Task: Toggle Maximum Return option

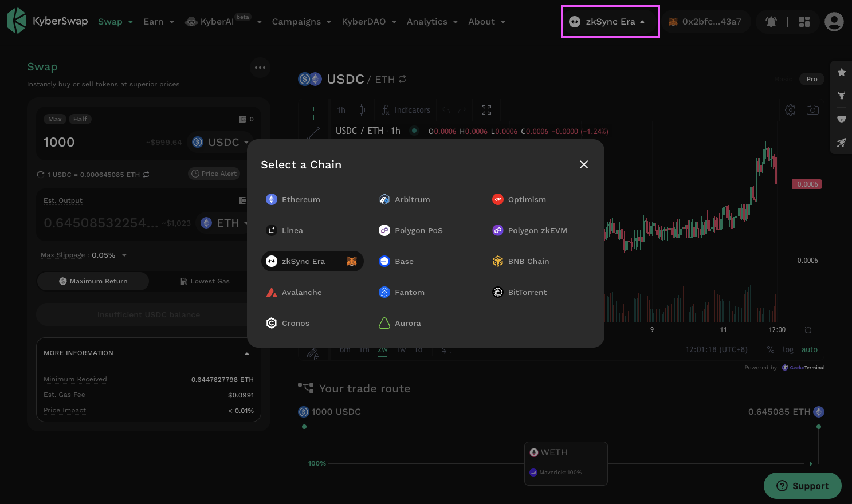Action: pos(93,281)
